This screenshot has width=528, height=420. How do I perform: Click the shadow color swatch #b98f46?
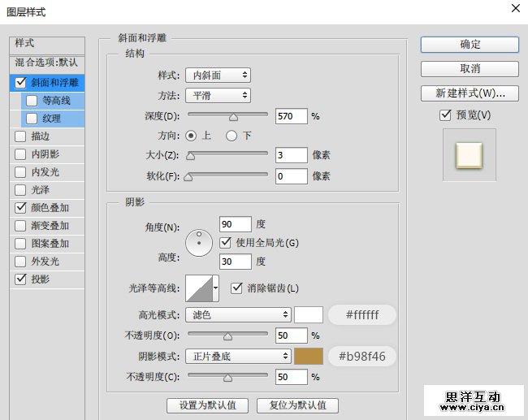[309, 356]
